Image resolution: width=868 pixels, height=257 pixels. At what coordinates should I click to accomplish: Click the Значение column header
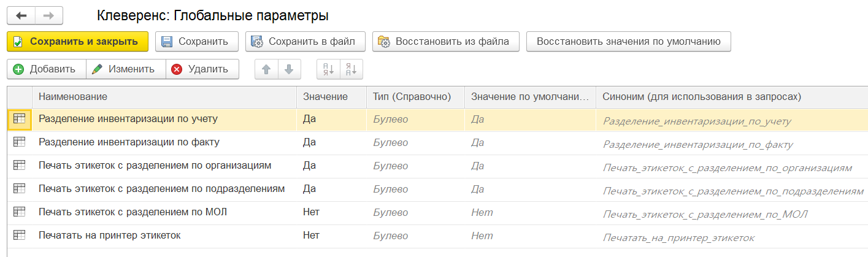click(332, 97)
